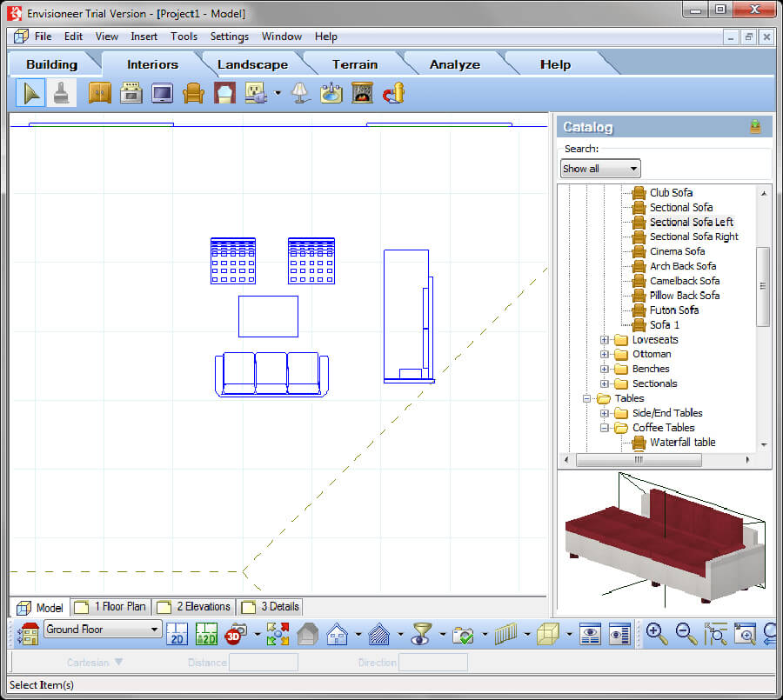Click the gray house model icon
The width and height of the screenshot is (783, 700).
pos(308,634)
